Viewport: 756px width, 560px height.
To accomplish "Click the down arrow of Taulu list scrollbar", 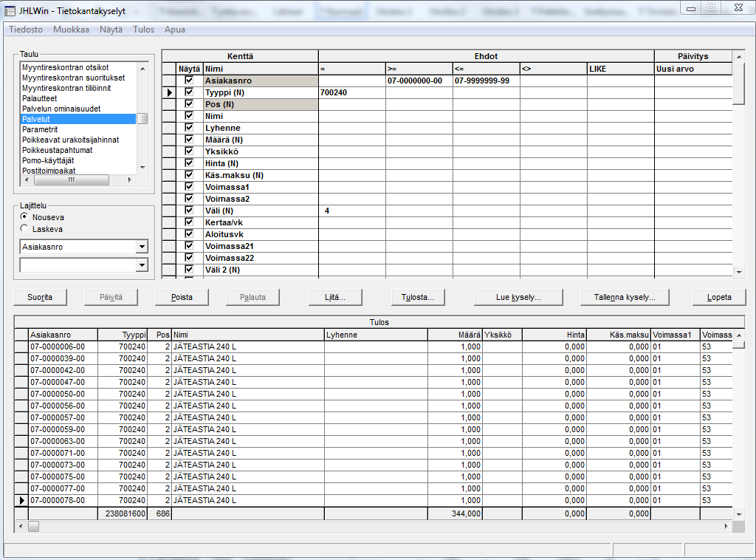I will 142,168.
